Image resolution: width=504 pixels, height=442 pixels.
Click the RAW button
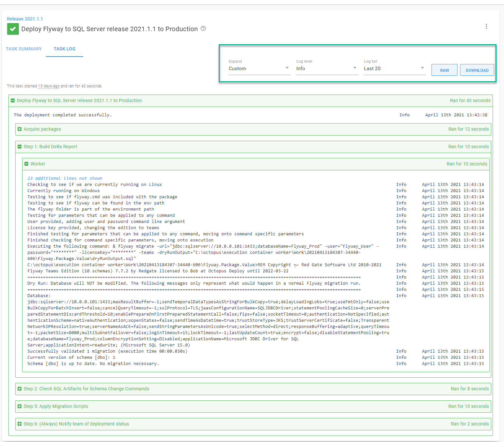pyautogui.click(x=444, y=70)
